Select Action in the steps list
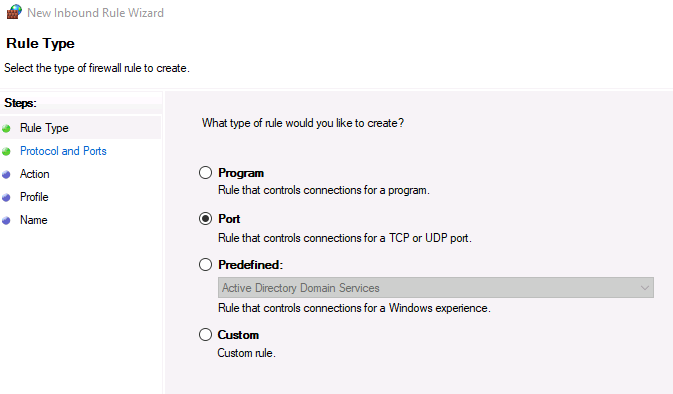Screen dimensions: 673x394 [x=34, y=174]
